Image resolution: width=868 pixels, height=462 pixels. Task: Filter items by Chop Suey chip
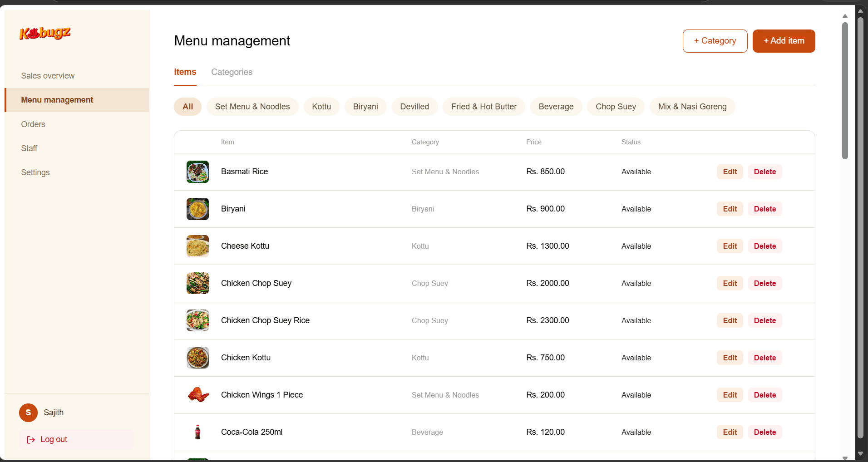pos(616,107)
